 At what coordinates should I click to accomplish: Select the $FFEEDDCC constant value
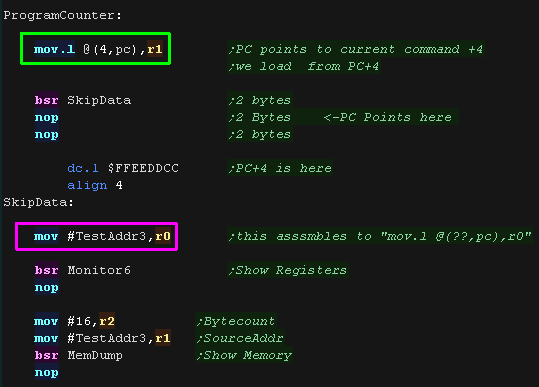click(143, 168)
